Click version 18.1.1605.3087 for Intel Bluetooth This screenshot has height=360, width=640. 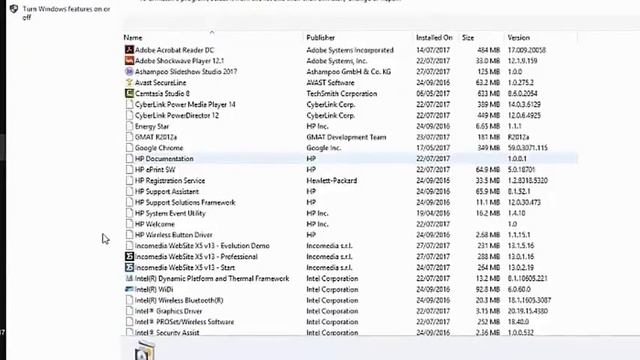(x=529, y=300)
